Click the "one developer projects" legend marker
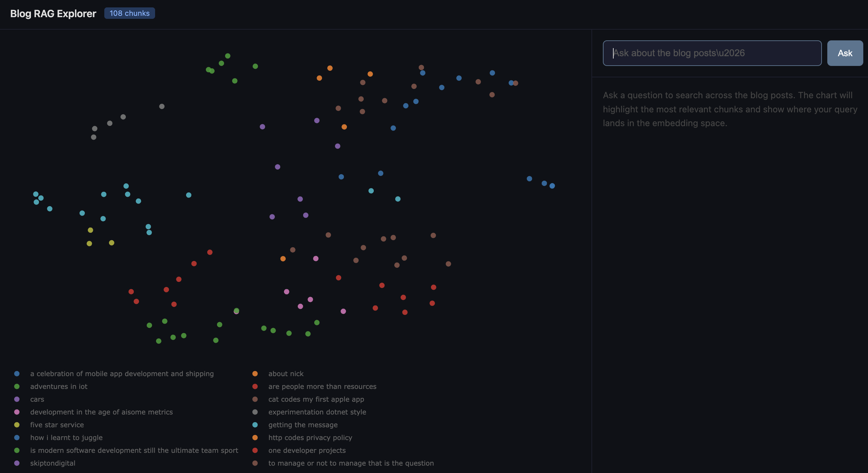 click(x=255, y=450)
